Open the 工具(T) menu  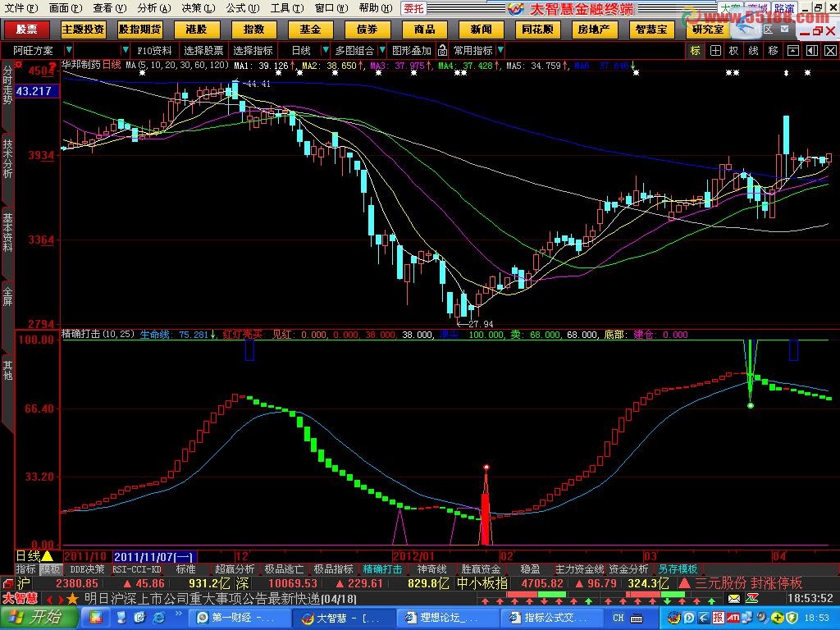tap(287, 8)
